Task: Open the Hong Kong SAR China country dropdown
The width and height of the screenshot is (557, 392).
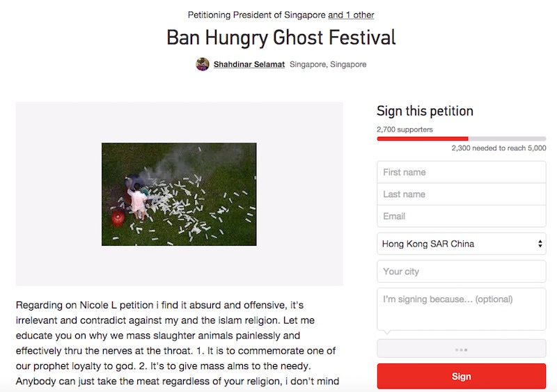Action: [x=461, y=244]
